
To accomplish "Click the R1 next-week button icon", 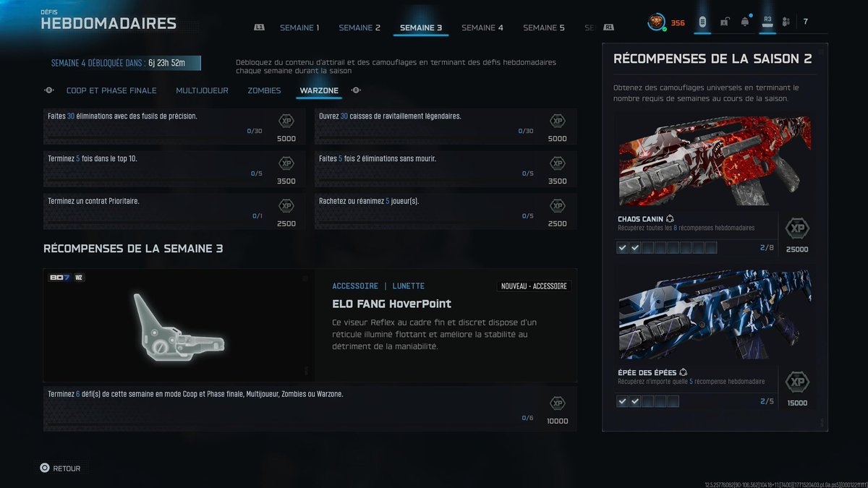I will click(609, 27).
